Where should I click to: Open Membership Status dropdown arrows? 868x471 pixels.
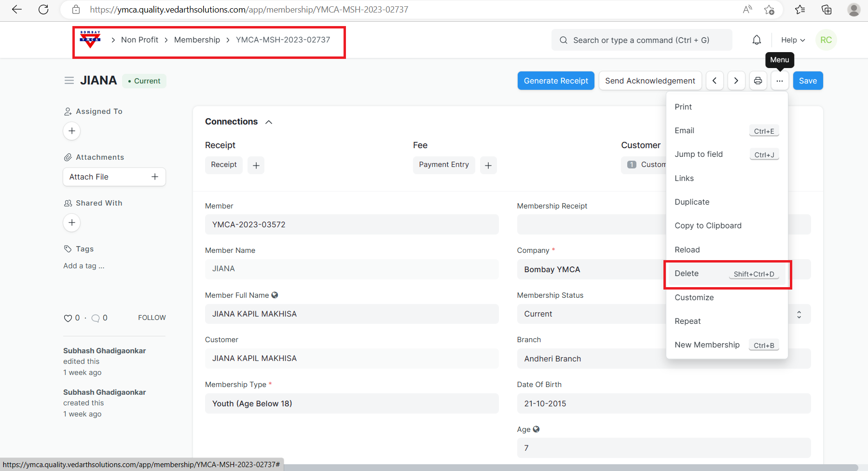(x=799, y=314)
